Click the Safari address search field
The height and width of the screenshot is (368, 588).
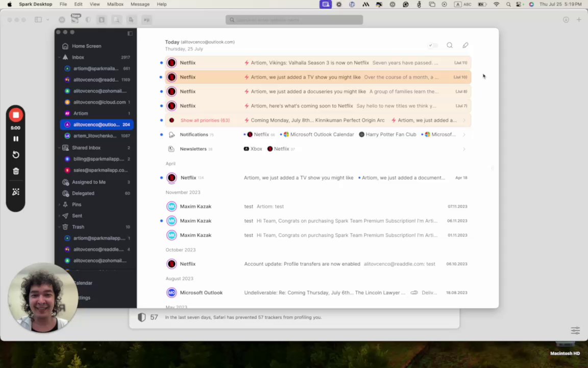click(295, 20)
